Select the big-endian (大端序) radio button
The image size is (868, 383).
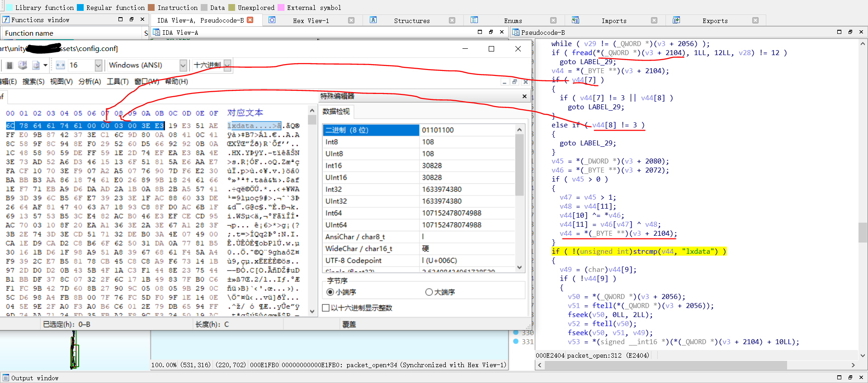(x=429, y=292)
